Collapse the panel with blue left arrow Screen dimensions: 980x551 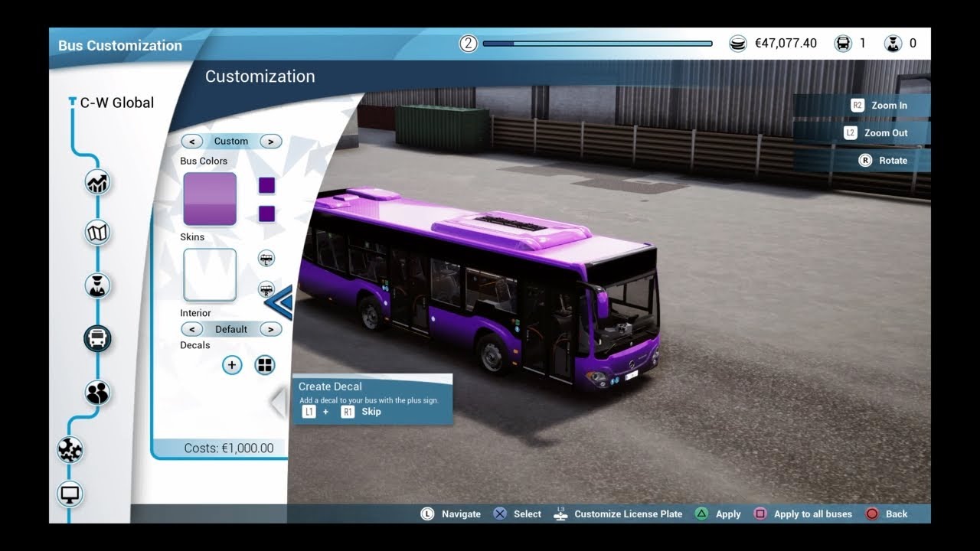pyautogui.click(x=279, y=302)
